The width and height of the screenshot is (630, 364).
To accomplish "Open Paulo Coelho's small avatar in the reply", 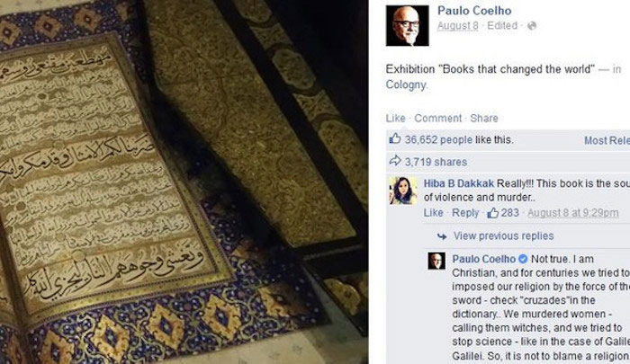I will click(x=436, y=261).
